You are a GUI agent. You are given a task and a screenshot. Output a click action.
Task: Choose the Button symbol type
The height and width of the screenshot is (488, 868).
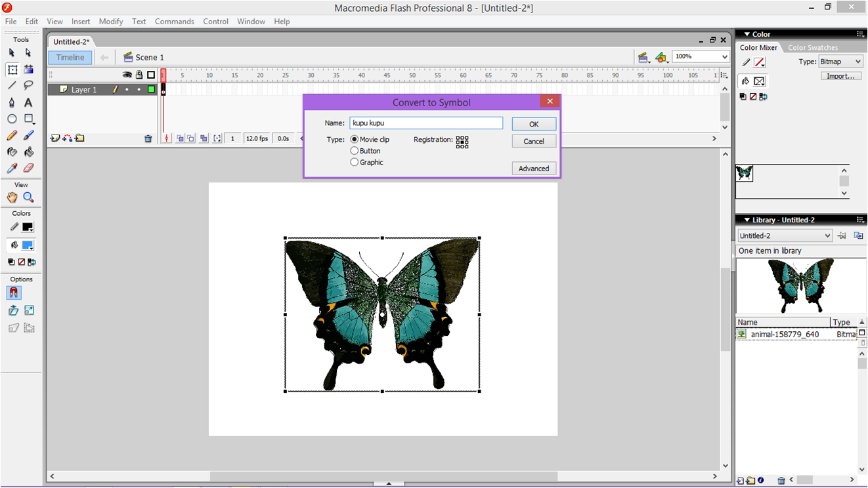(x=366, y=151)
